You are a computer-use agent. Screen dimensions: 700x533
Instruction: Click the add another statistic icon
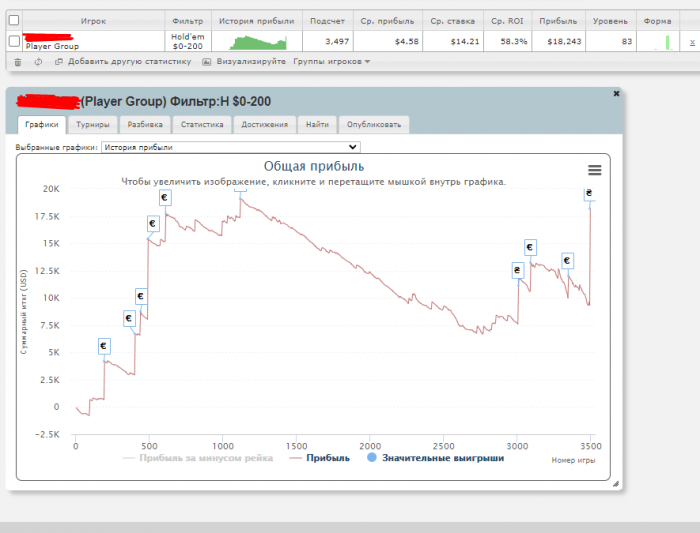pyautogui.click(x=58, y=62)
